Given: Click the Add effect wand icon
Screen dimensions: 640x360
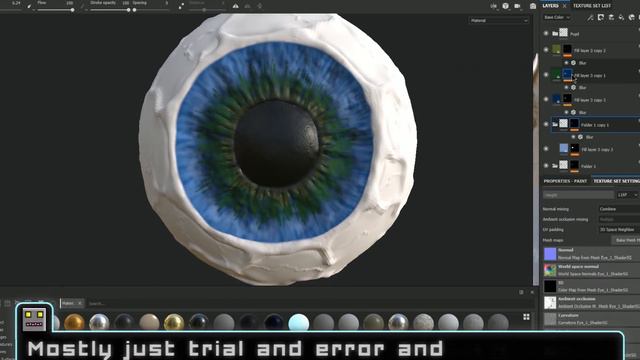Looking at the screenshot, I should coord(590,18).
